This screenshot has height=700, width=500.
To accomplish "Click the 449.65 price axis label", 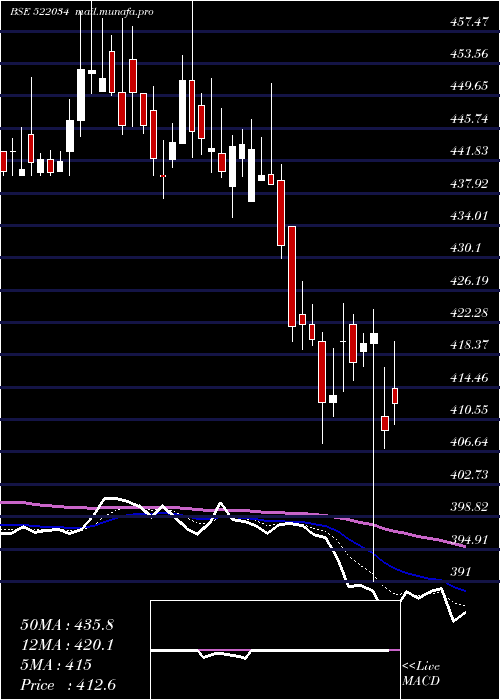I will [469, 86].
